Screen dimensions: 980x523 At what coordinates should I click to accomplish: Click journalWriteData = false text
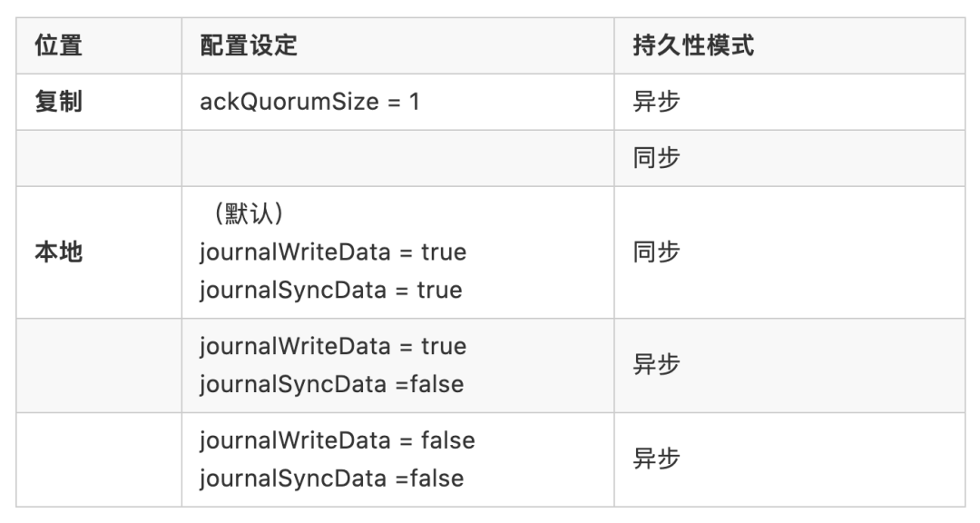[338, 440]
